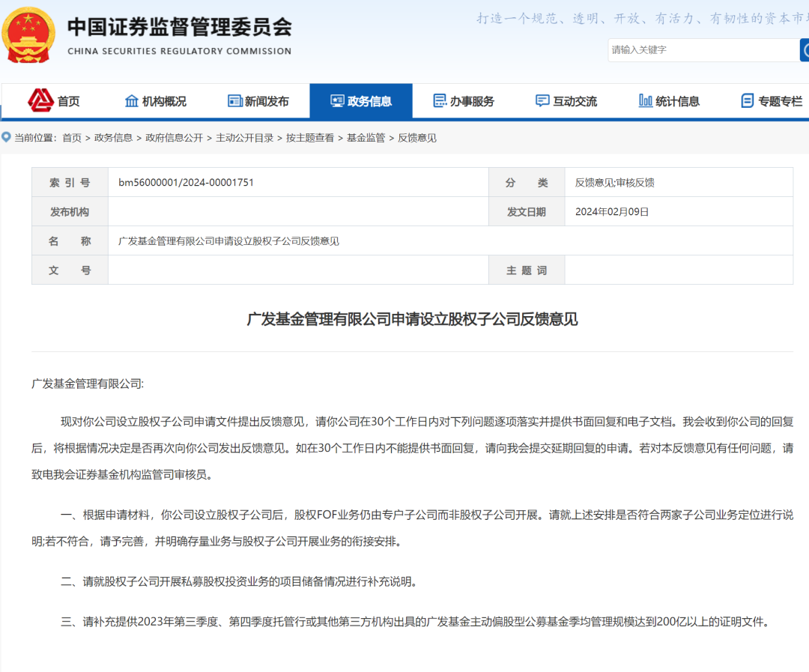This screenshot has width=809, height=672.
Task: Click the 分类 label cell
Action: point(527,182)
